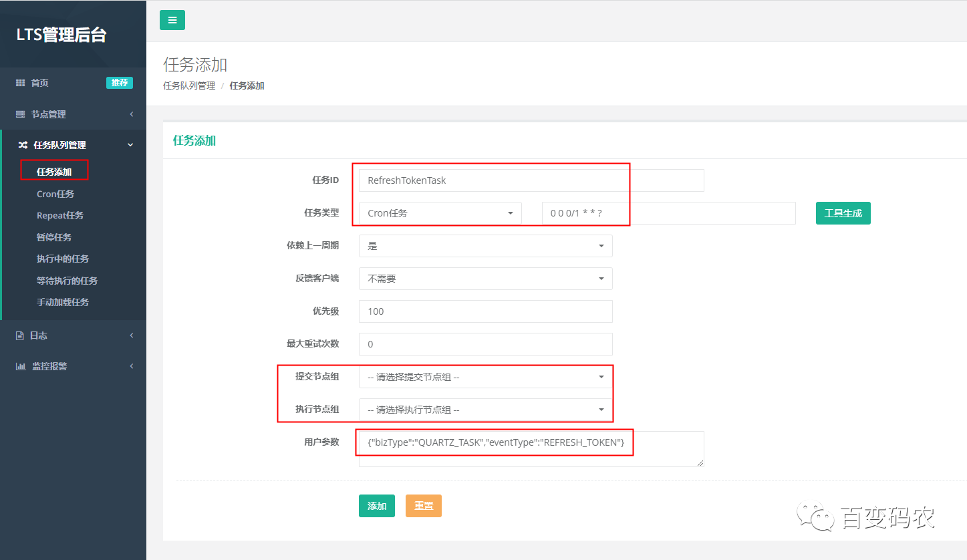Click the 任务队列管理 breadcrumb link
Screen dimensions: 967x560
point(189,86)
